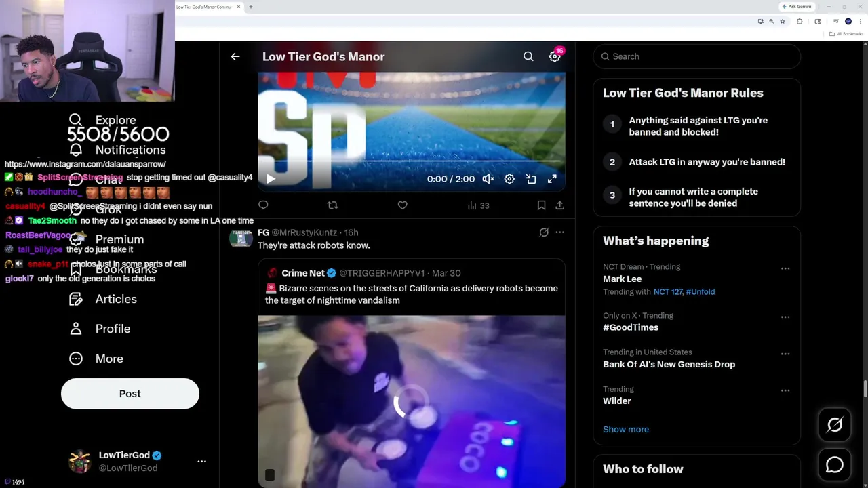Open a new browser tab

point(251,7)
